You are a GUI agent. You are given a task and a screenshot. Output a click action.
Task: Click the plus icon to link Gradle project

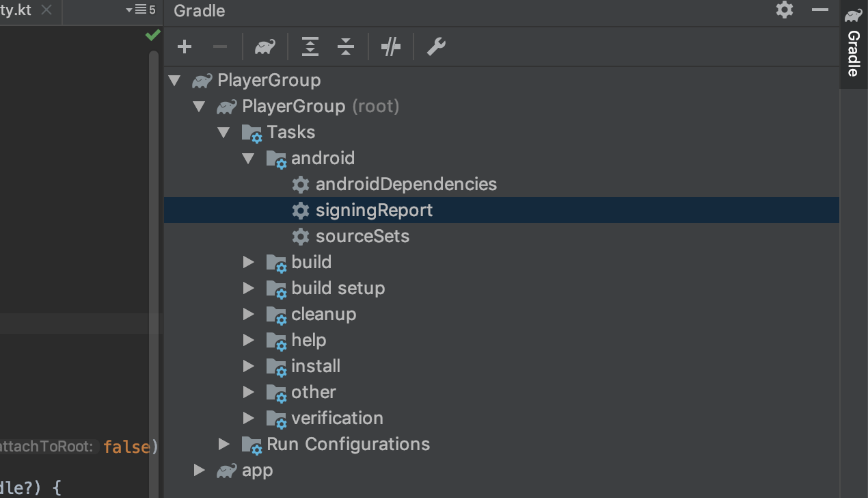(x=185, y=47)
